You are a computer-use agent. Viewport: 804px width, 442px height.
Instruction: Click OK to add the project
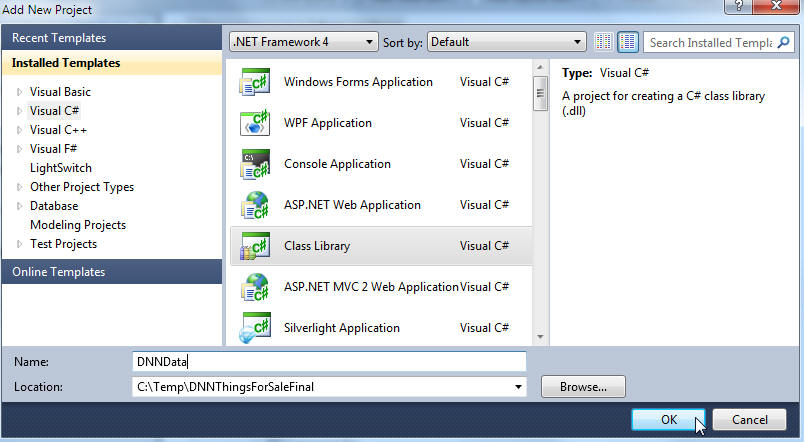point(668,420)
